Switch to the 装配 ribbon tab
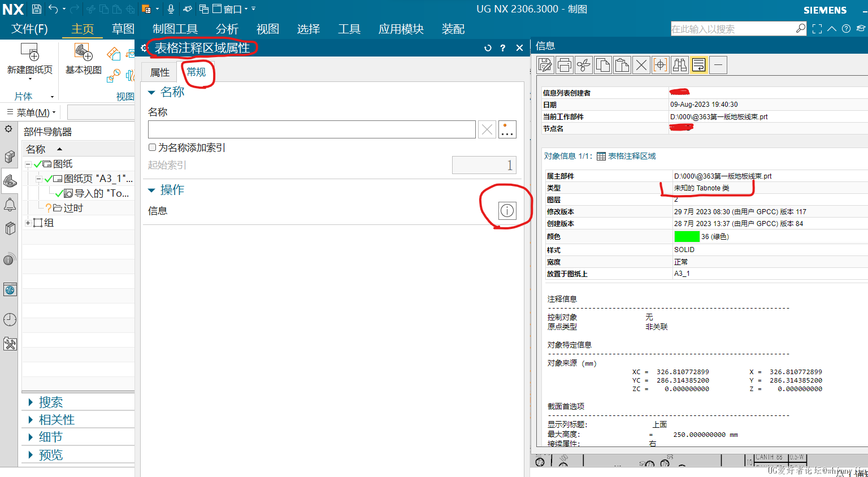Screen dimensions: 868x477 (x=453, y=29)
